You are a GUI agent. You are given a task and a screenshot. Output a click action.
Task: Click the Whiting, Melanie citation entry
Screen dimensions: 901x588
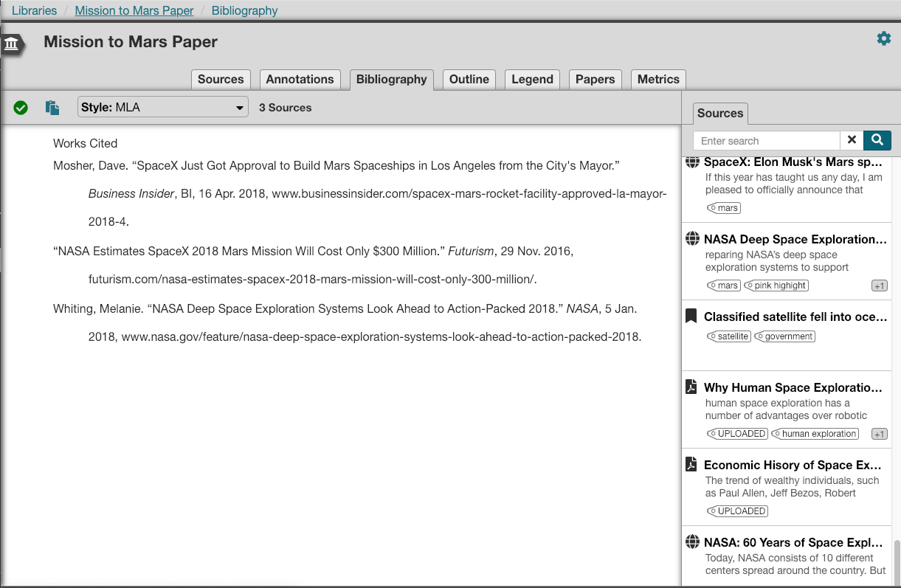(348, 322)
